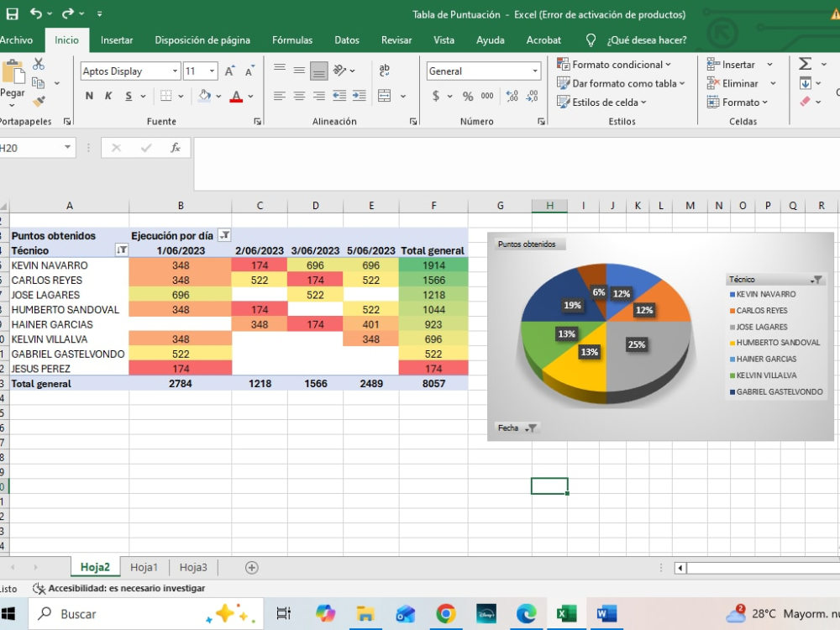The height and width of the screenshot is (630, 840).
Task: Copy selection with the copy icon
Action: pos(38,82)
